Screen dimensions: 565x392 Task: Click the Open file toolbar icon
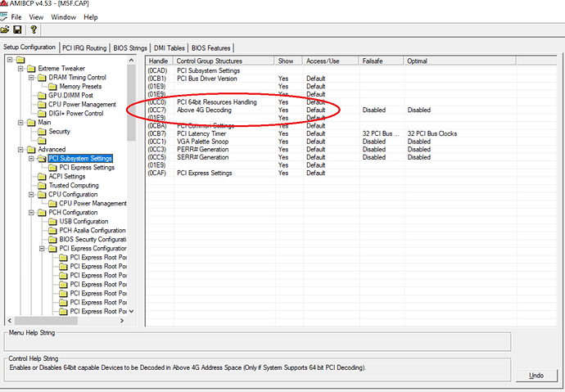click(x=5, y=30)
